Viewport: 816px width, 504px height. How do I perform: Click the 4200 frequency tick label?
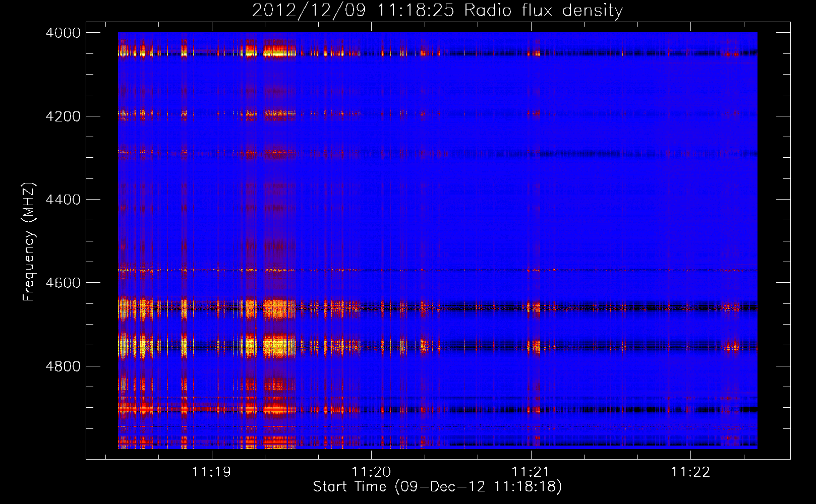(x=63, y=116)
